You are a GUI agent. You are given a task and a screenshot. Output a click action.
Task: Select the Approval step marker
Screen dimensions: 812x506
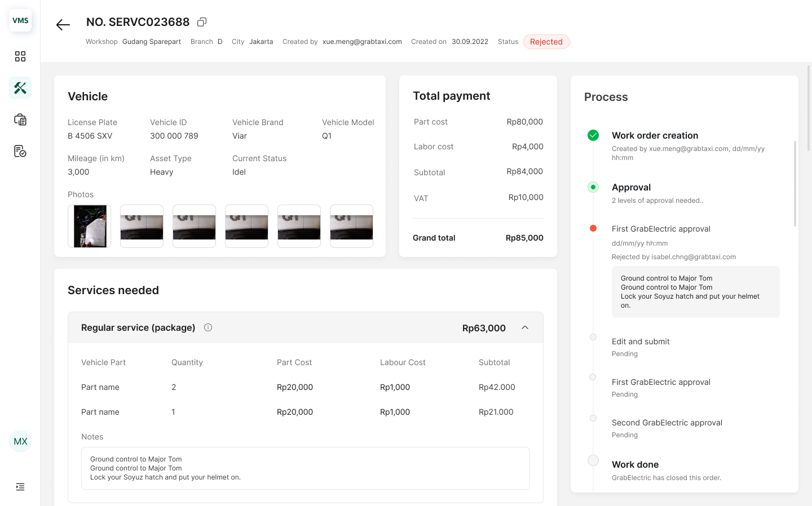point(593,187)
